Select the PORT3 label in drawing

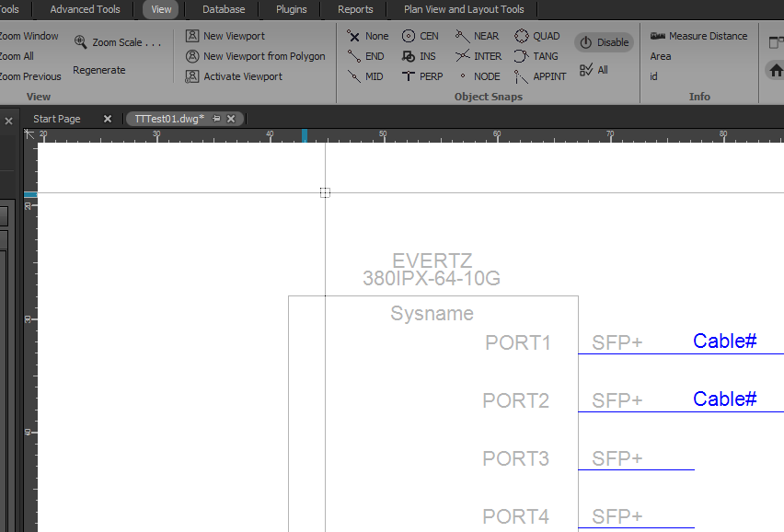(x=516, y=458)
